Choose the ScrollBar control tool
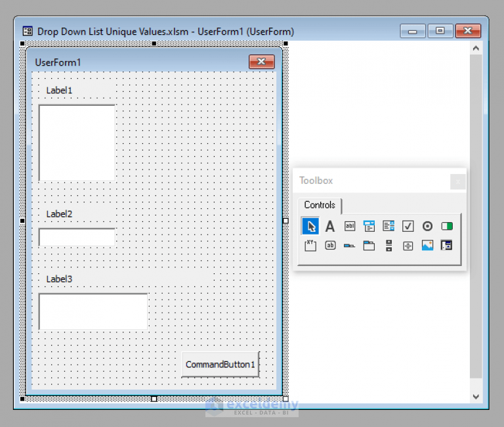Viewport: 504px width, 427px height. (x=388, y=246)
